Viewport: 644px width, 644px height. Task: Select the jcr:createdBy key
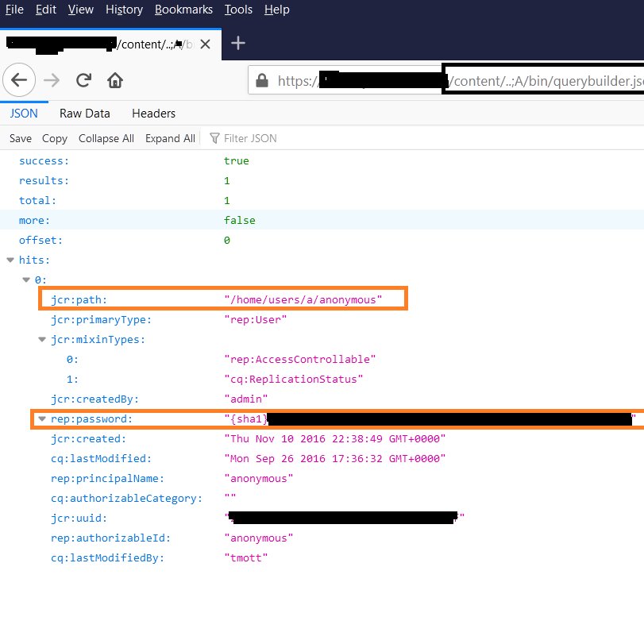[94, 399]
